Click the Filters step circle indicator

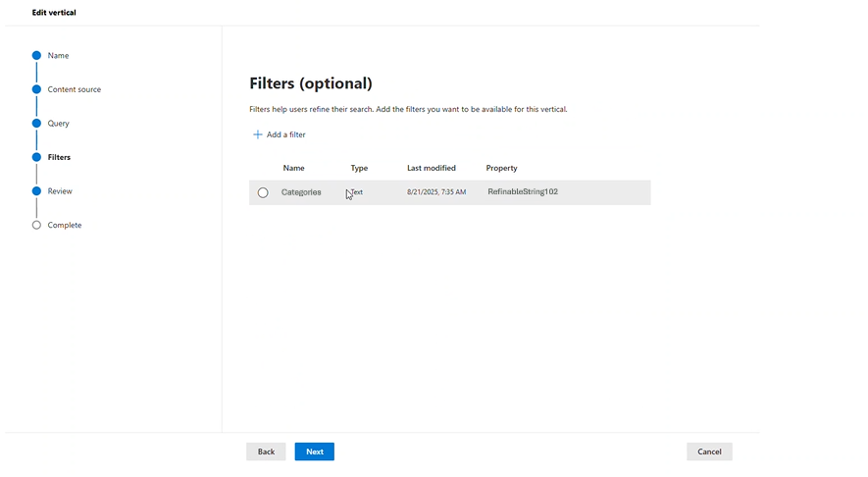36,157
